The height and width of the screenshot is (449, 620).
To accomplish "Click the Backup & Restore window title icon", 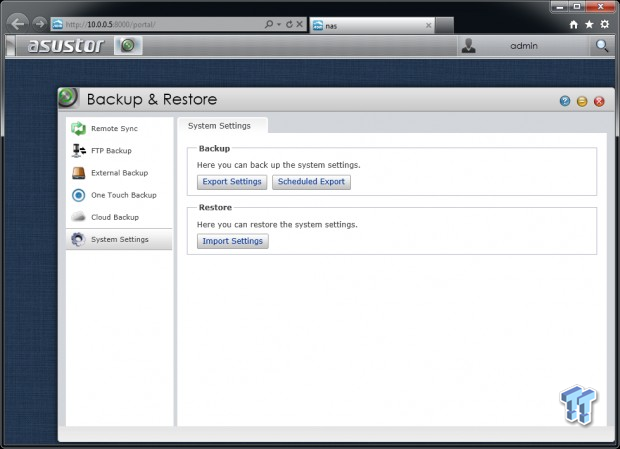I will pos(68,98).
